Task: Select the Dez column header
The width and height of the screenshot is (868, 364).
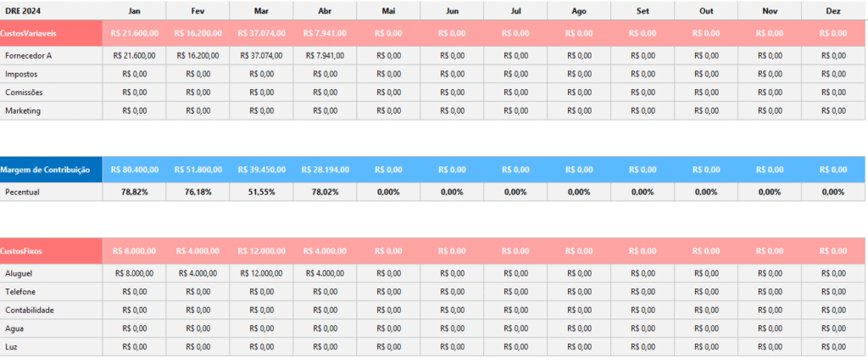Action: (833, 10)
